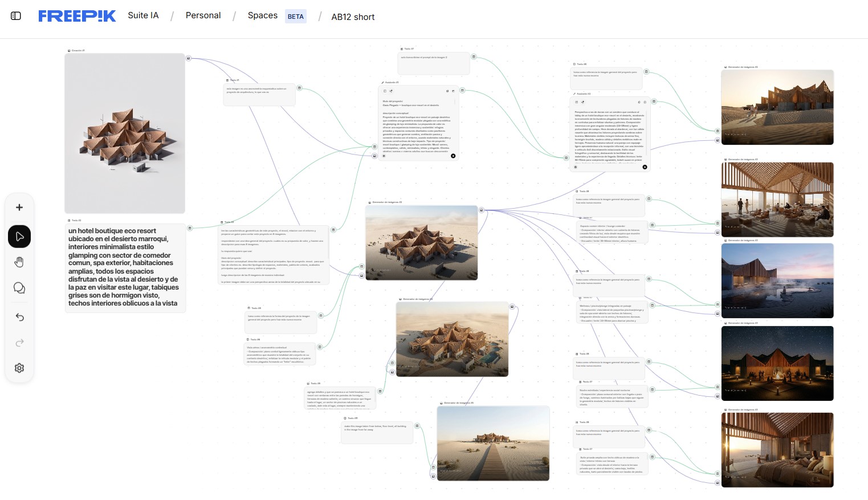Go to Personal workspace breadcrumb
The width and height of the screenshot is (868, 500).
point(203,15)
